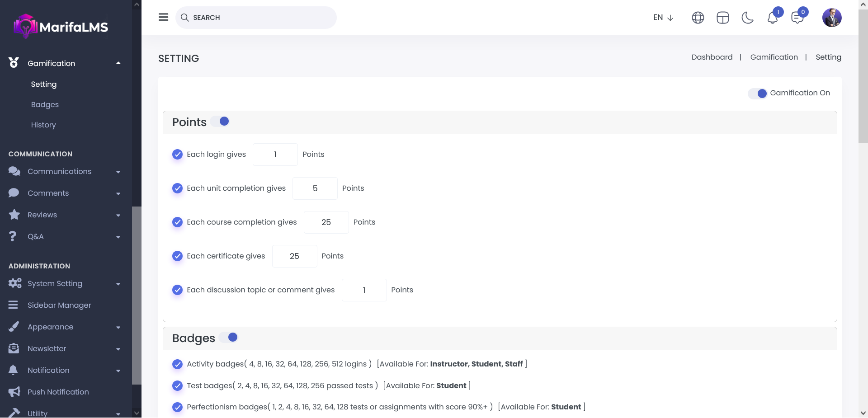
Task: Open the globe website icon
Action: pyautogui.click(x=698, y=18)
